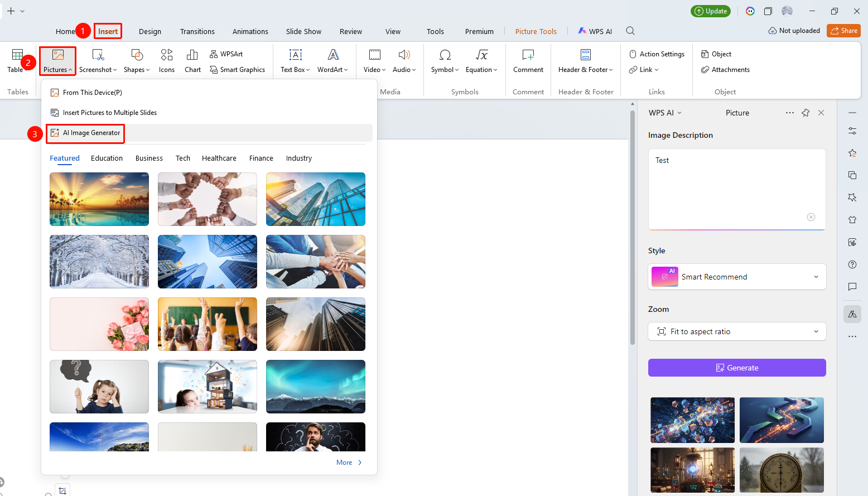The width and height of the screenshot is (868, 496).
Task: Expand the Style Smart Recommend dropdown
Action: 737,277
